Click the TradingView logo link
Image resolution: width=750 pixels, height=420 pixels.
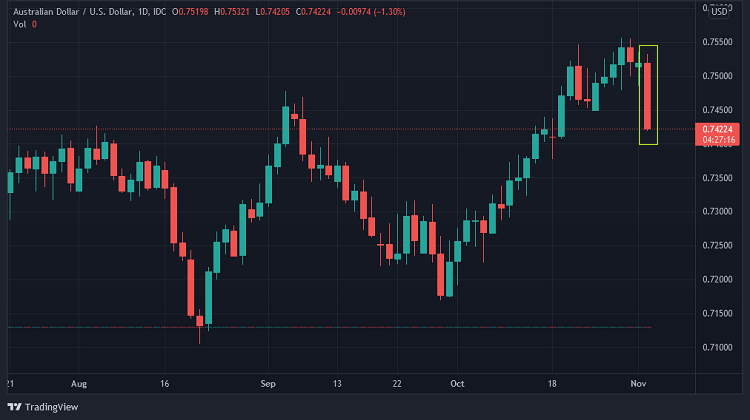pyautogui.click(x=43, y=407)
